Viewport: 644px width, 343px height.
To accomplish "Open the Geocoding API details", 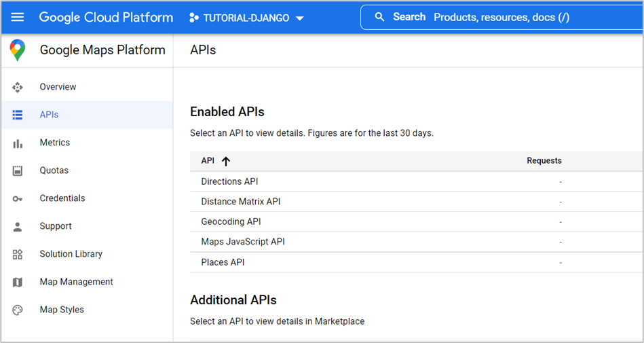I will pos(231,221).
